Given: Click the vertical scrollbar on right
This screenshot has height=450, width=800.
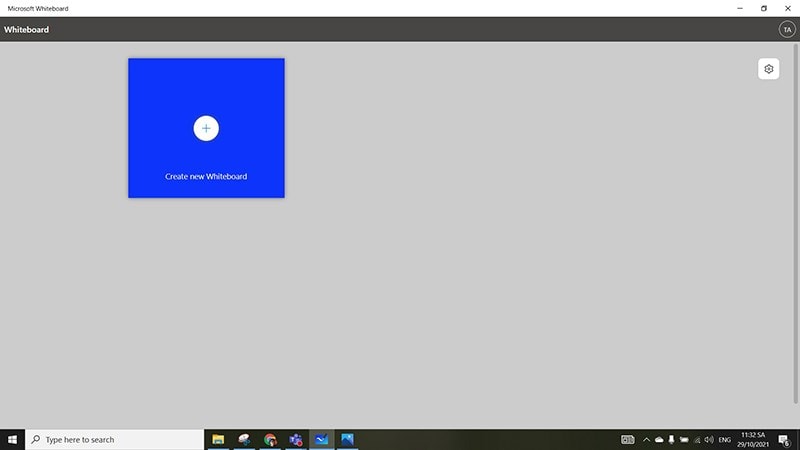Looking at the screenshot, I should point(795,224).
